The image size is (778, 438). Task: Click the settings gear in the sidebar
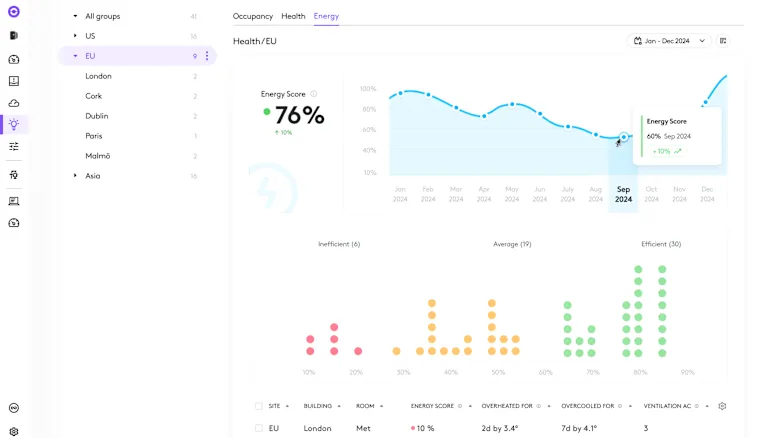pos(14,432)
